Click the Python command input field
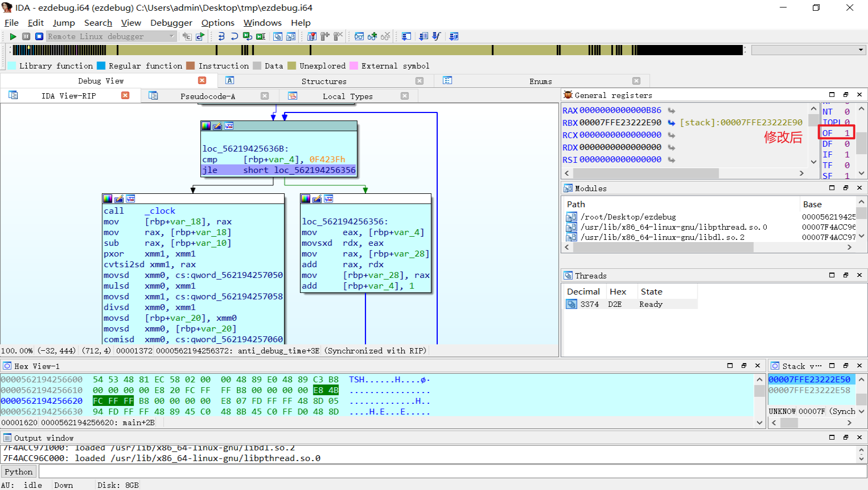Image resolution: width=868 pixels, height=490 pixels. pos(450,472)
